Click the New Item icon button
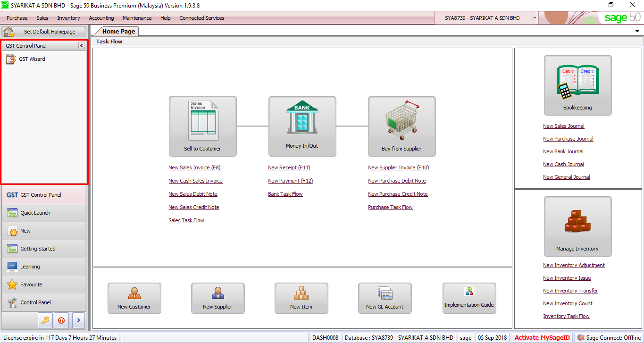Viewport: 644px width, 343px height. click(301, 298)
